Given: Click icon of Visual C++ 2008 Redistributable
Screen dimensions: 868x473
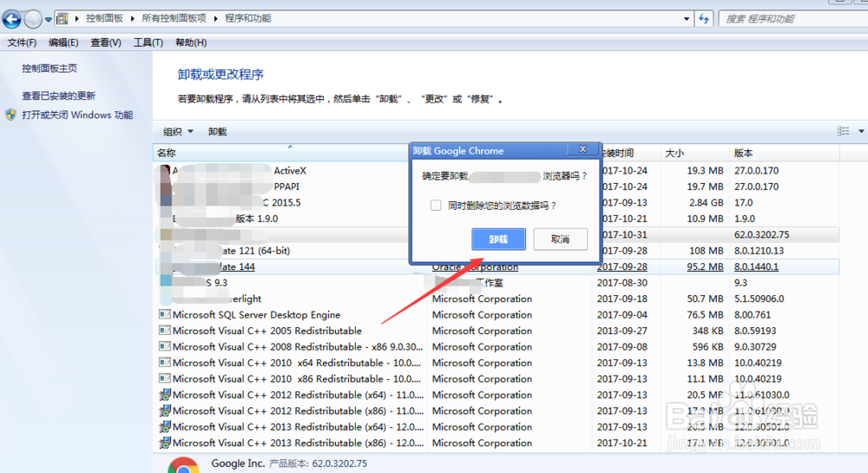Looking at the screenshot, I should (x=164, y=346).
